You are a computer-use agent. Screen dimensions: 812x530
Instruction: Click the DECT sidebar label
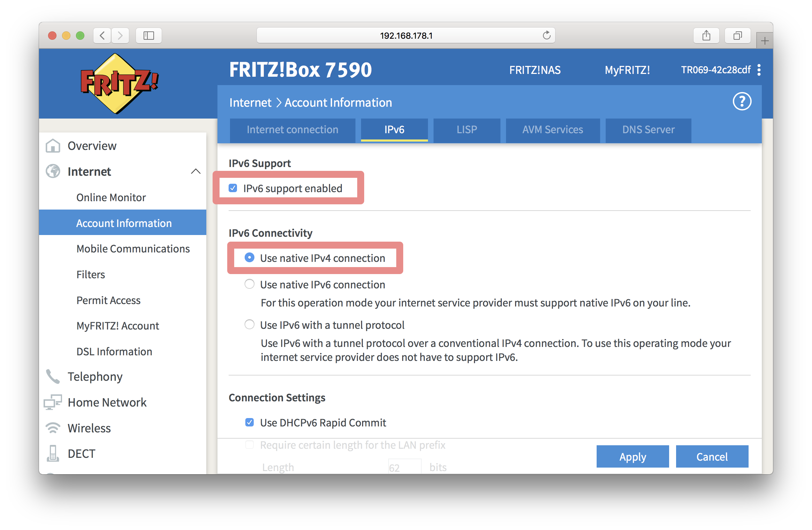(x=82, y=453)
